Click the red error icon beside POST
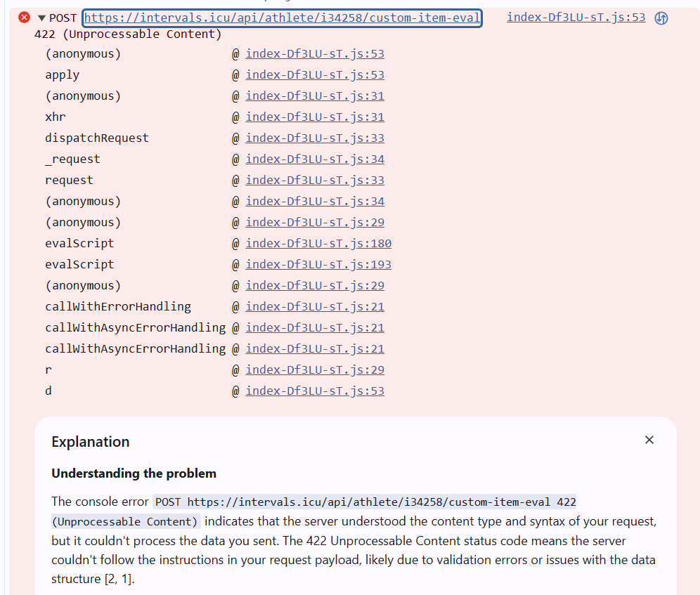700x595 pixels. [25, 18]
